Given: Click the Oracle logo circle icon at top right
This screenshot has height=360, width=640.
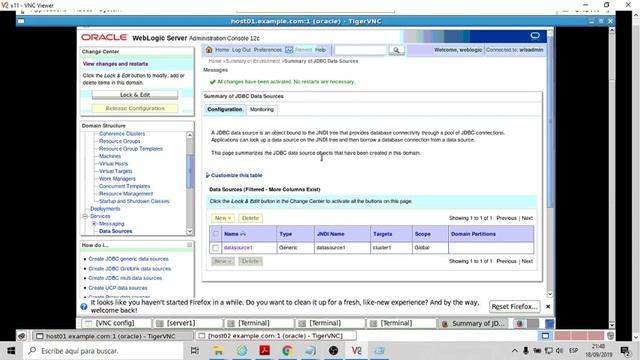Looking at the screenshot, I should point(535,36).
